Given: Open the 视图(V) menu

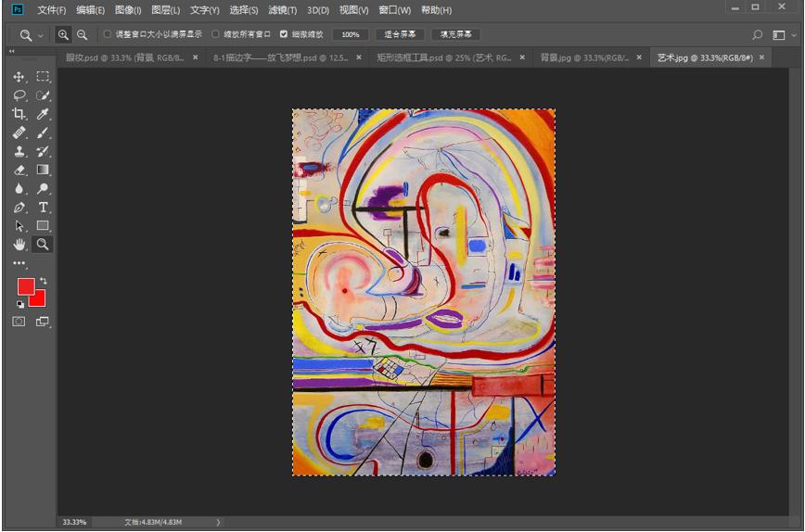Looking at the screenshot, I should [x=353, y=10].
